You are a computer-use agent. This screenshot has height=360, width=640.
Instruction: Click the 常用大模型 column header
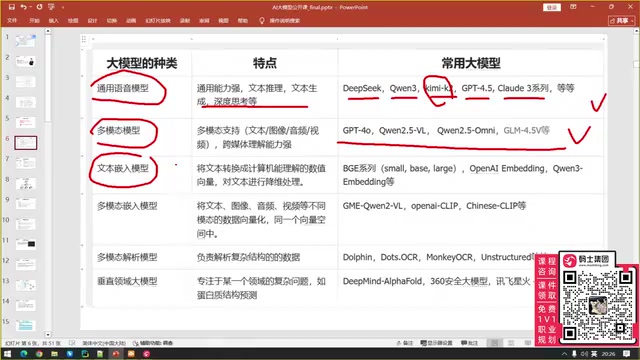tap(471, 63)
